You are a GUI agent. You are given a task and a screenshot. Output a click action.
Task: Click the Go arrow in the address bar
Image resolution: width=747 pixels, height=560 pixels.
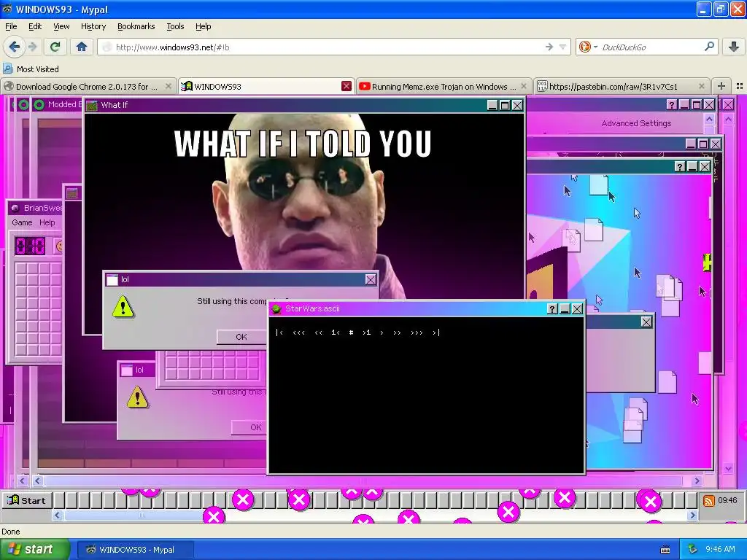pos(549,47)
